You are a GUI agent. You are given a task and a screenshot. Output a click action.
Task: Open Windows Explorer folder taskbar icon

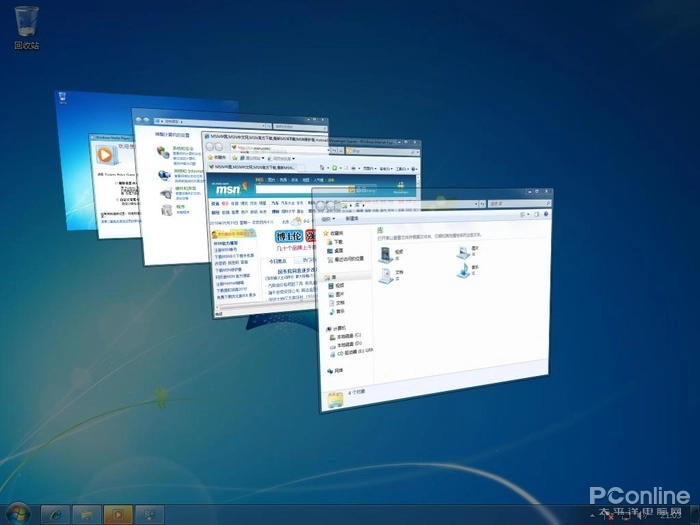pos(86,513)
